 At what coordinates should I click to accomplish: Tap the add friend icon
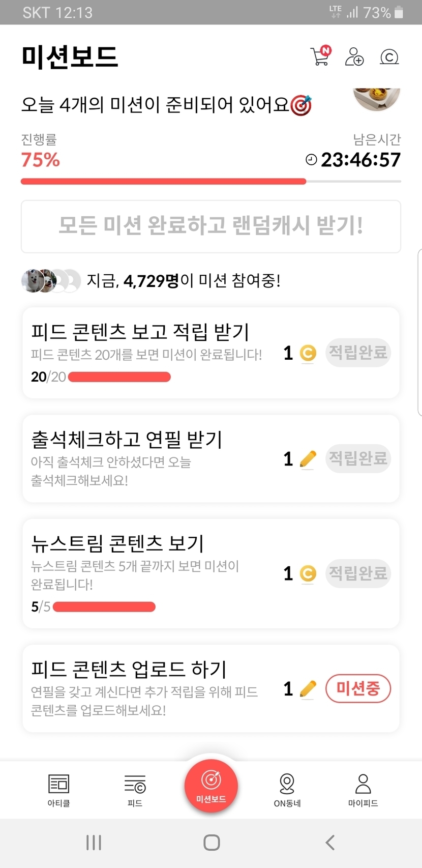pos(354,56)
